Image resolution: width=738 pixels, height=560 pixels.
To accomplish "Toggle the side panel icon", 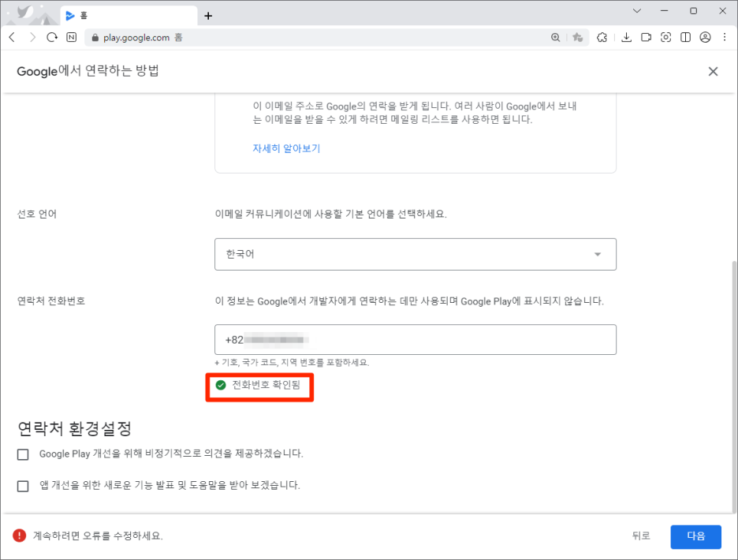I will coord(686,37).
